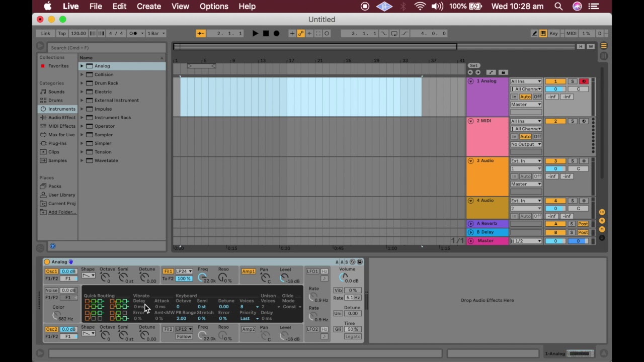Fold the 1 Analog track
The height and width of the screenshot is (362, 644).
pyautogui.click(x=471, y=81)
